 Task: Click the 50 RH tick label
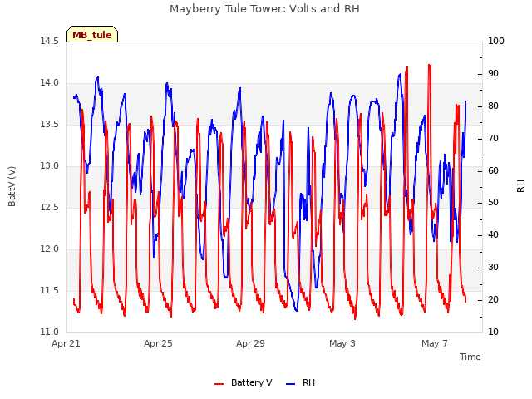(493, 203)
